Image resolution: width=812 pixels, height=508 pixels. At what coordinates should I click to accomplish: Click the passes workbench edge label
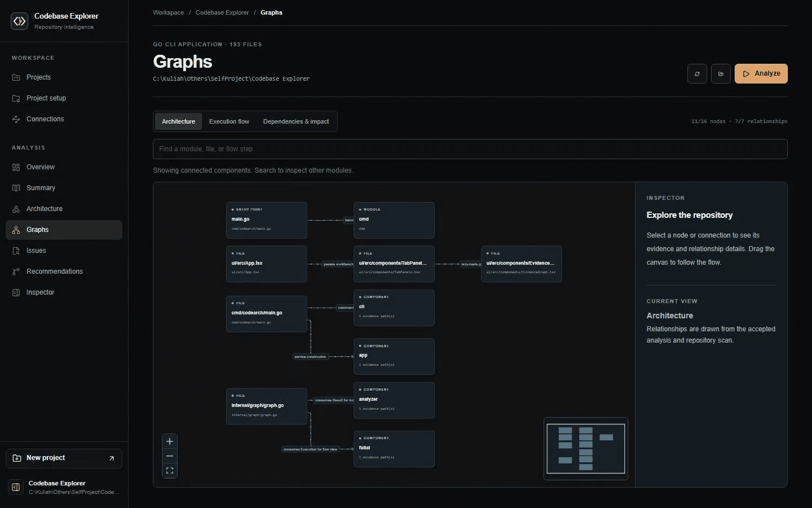pos(338,264)
